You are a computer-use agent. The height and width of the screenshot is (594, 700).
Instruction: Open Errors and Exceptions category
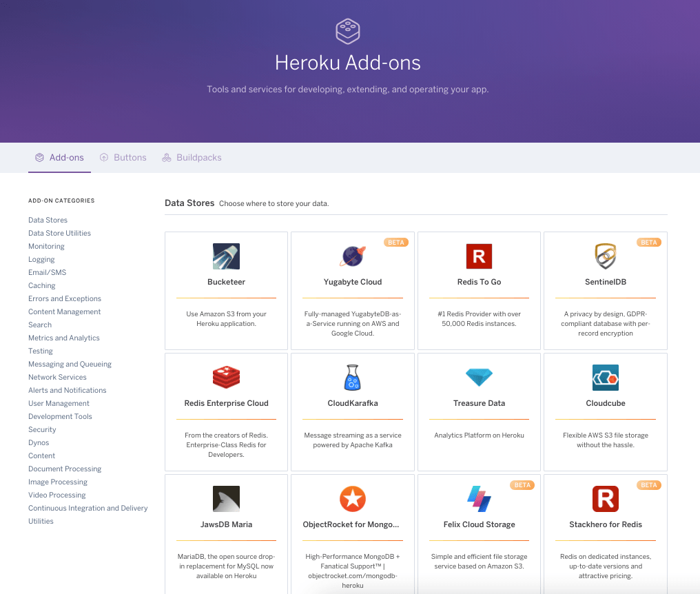click(x=65, y=299)
